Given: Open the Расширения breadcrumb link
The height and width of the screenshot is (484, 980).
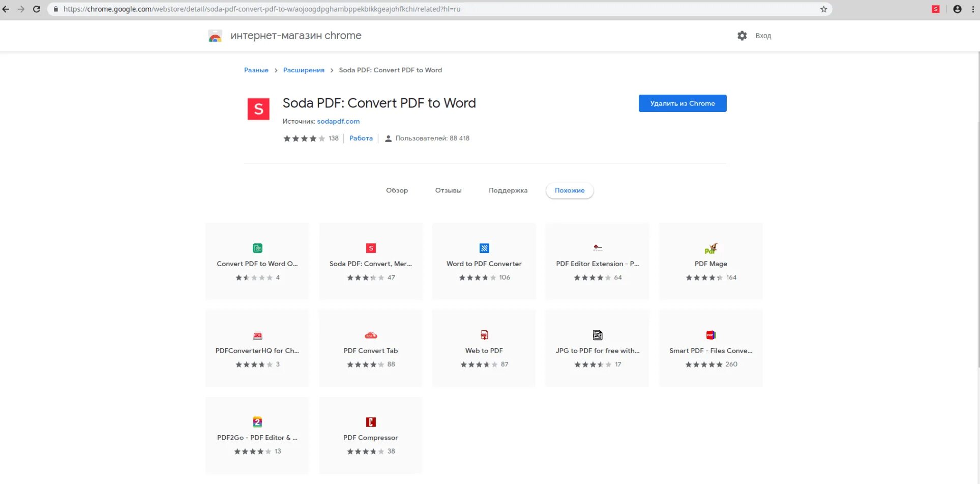Looking at the screenshot, I should 304,70.
